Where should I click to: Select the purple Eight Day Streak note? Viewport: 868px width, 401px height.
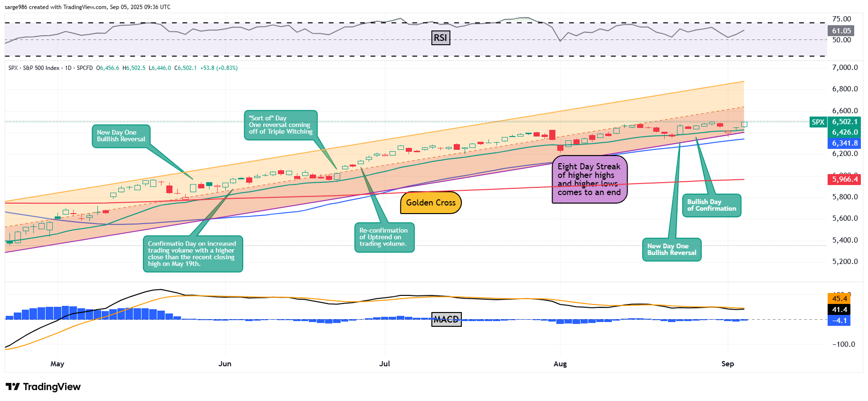point(589,179)
